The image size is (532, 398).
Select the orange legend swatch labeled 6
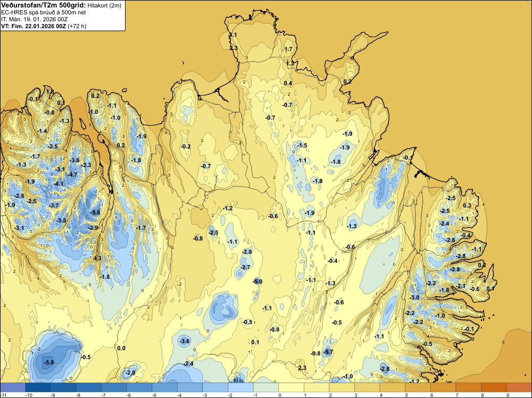(443, 387)
